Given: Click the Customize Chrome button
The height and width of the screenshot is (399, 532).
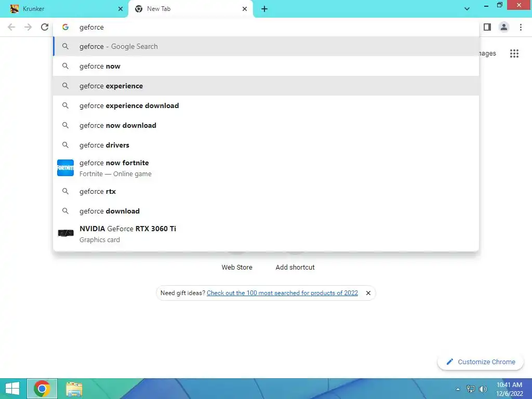Looking at the screenshot, I should coord(481,362).
